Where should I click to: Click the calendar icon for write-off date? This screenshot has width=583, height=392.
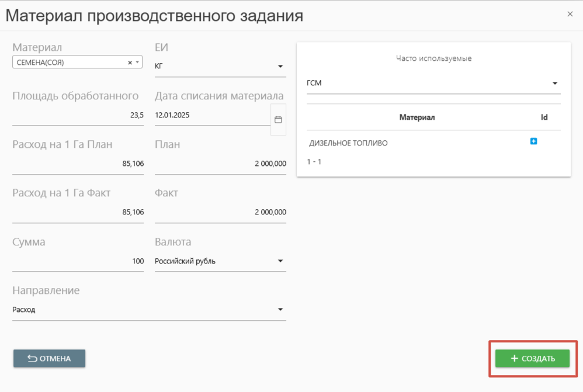point(278,119)
